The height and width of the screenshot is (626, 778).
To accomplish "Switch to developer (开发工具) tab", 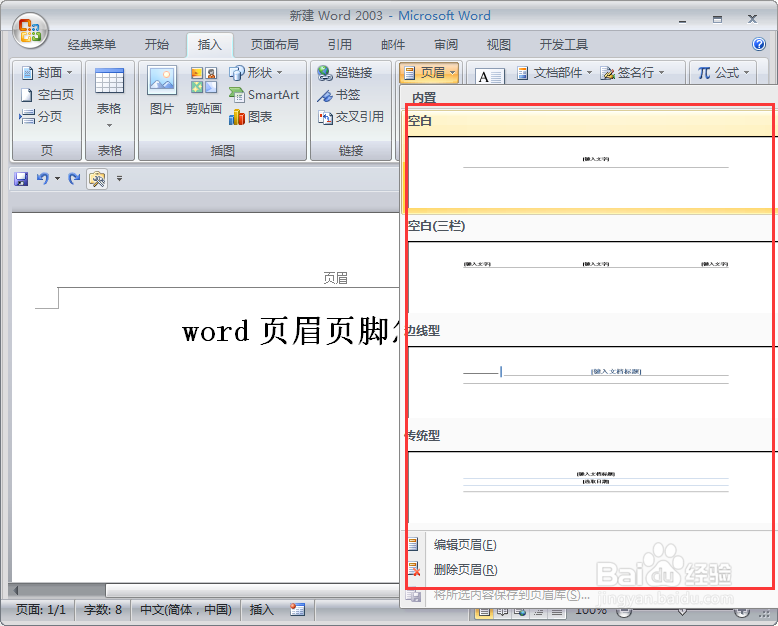I will point(564,45).
